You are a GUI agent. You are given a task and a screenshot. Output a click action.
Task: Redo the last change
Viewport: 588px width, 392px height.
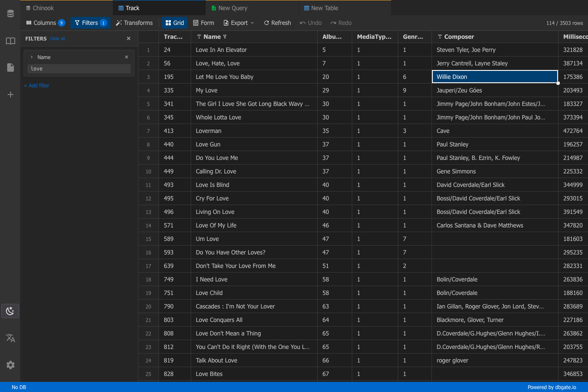(x=341, y=23)
